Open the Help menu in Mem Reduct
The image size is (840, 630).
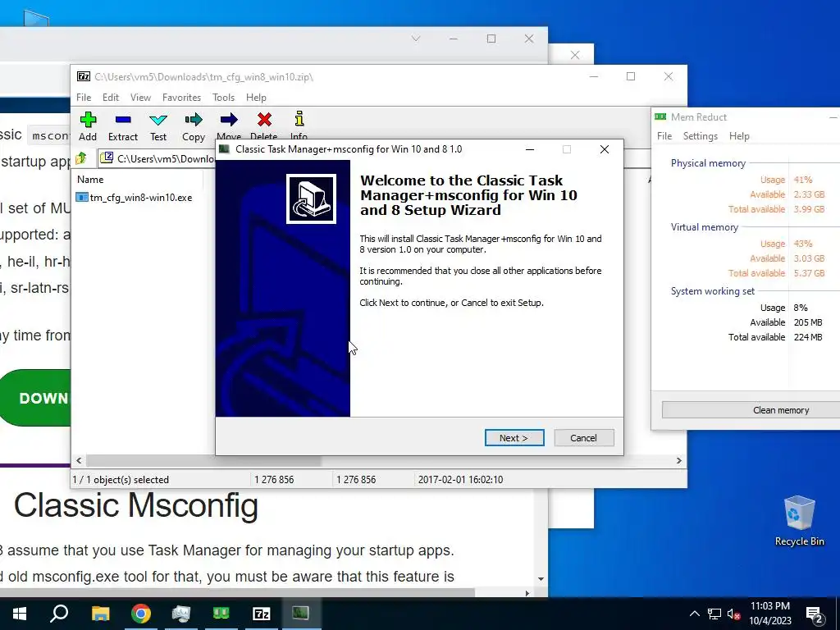pos(739,136)
